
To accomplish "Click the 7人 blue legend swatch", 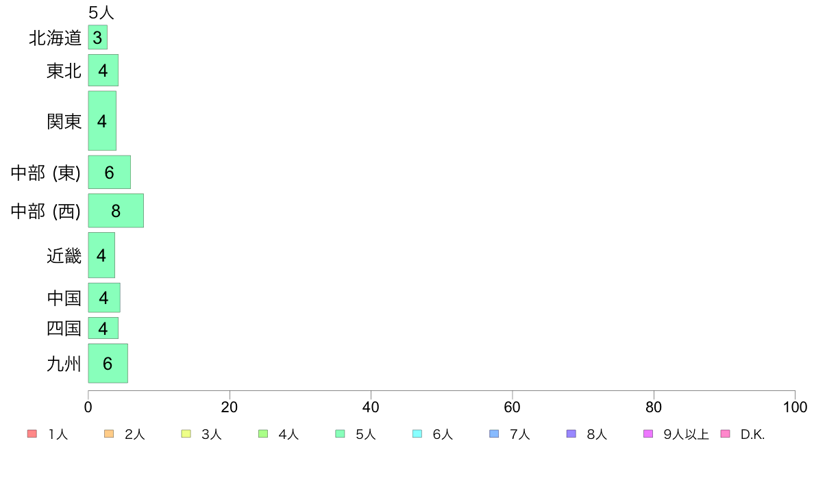I will 494,434.
